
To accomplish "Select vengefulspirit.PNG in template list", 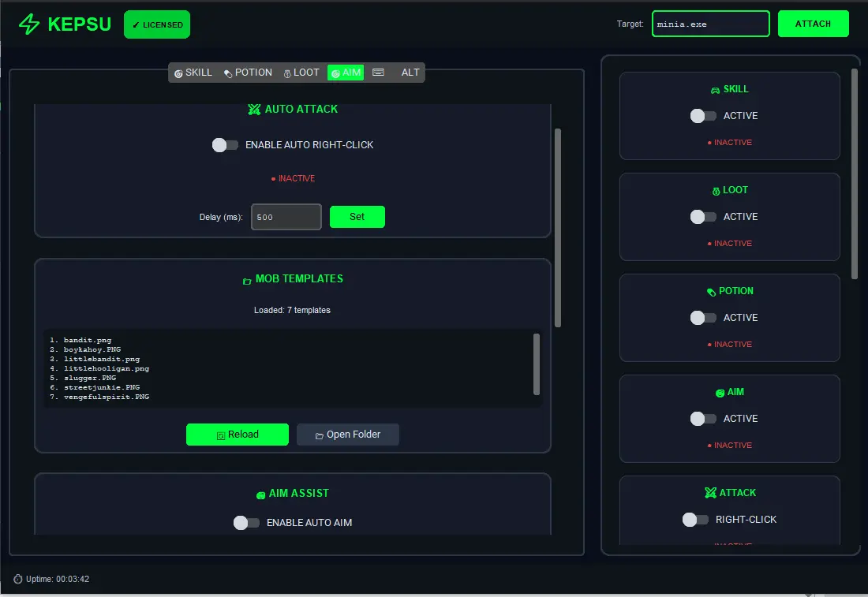I will click(x=99, y=397).
